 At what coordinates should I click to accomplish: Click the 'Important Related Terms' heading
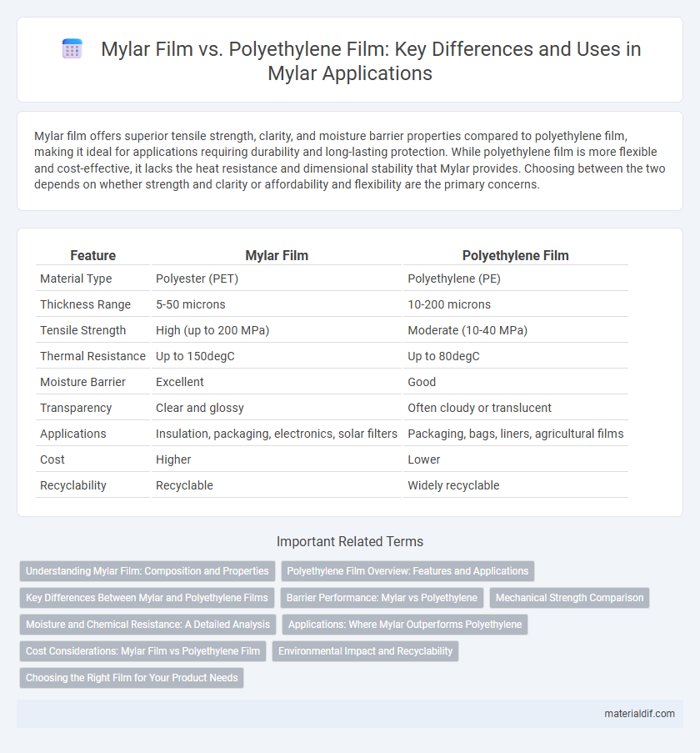[x=350, y=541]
